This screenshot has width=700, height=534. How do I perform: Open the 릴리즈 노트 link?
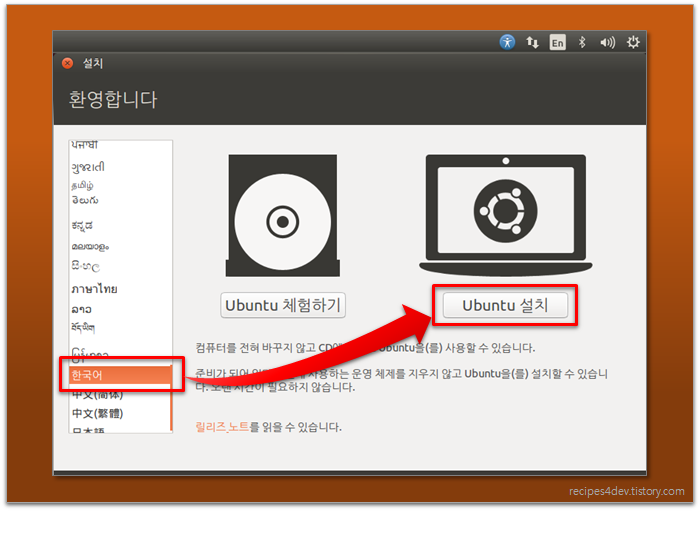pyautogui.click(x=222, y=427)
